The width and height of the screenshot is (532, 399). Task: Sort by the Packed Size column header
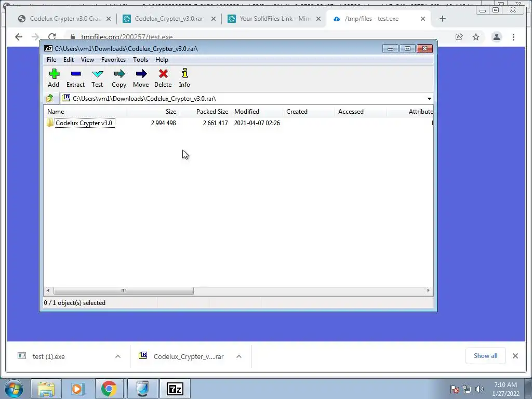(x=205, y=112)
